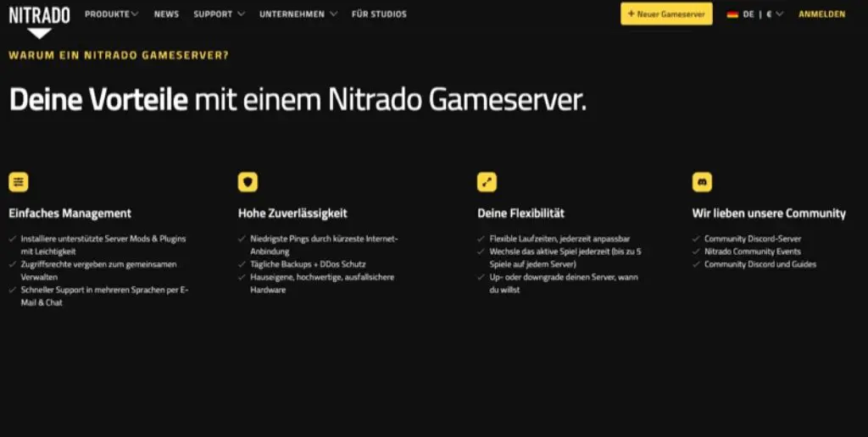
Task: Open the Unternehmen dropdown menu
Action: click(298, 14)
